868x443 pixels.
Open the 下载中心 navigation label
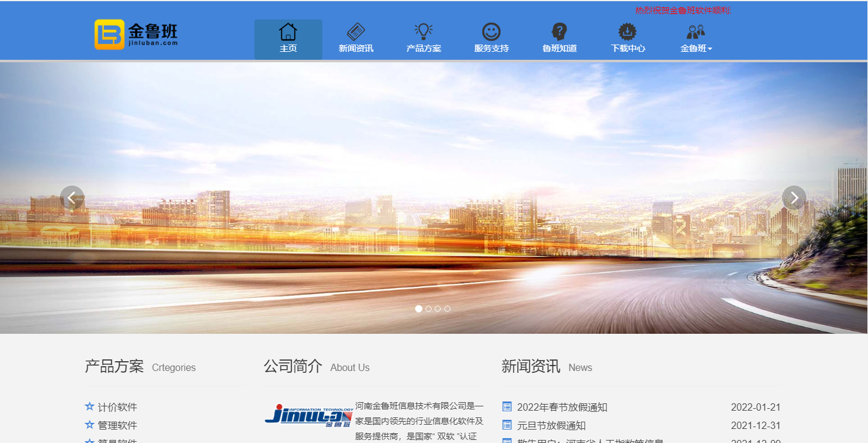627,49
